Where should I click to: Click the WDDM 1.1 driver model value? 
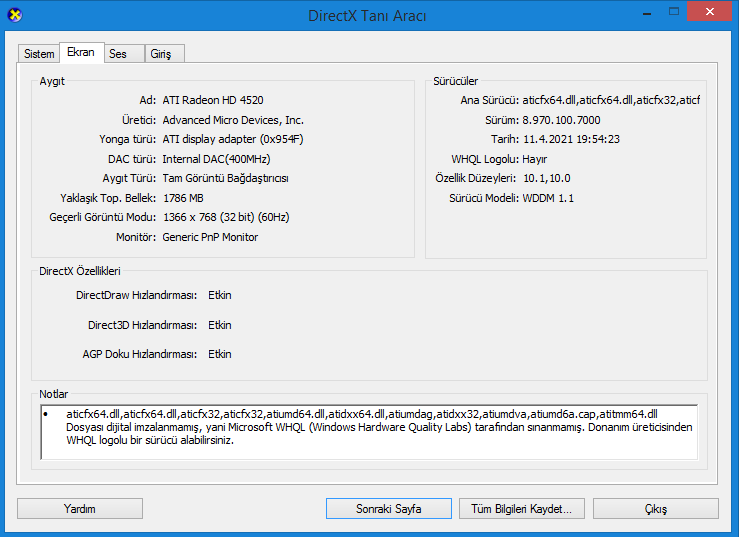[x=548, y=198]
